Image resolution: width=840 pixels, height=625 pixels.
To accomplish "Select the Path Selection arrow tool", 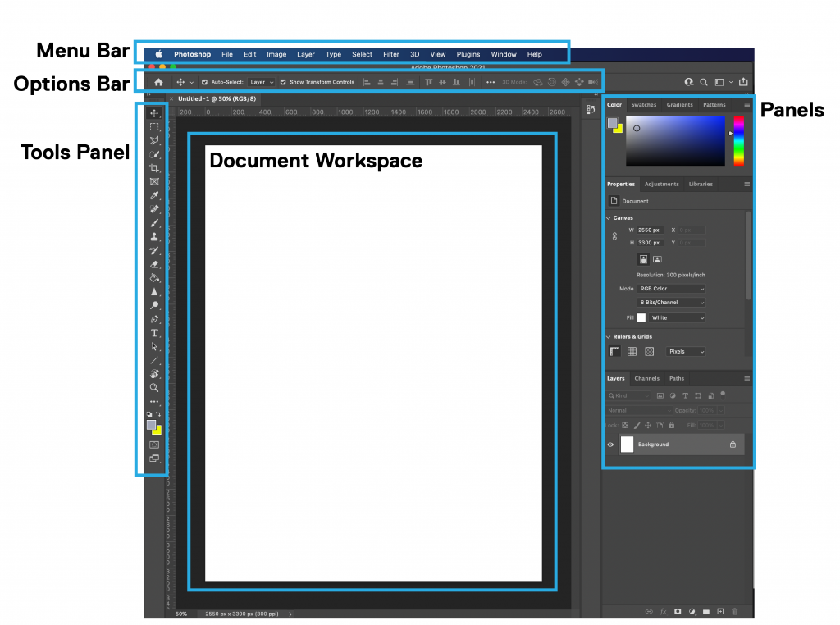I will click(154, 346).
